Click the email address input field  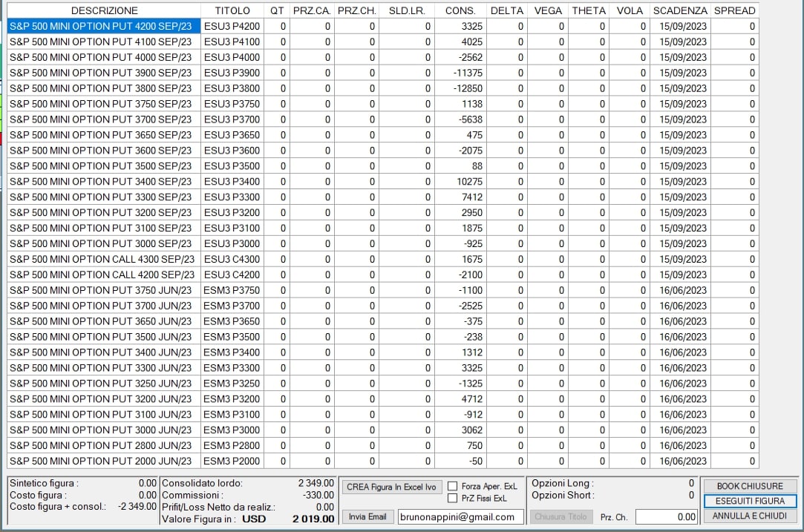461,516
